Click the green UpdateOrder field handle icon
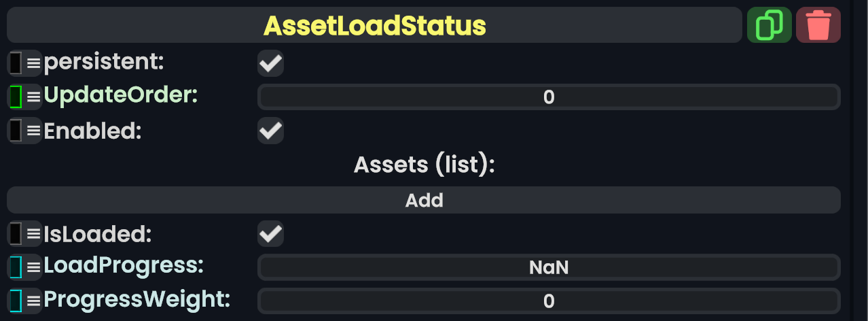Screen dimensions: 868x321 24,97
